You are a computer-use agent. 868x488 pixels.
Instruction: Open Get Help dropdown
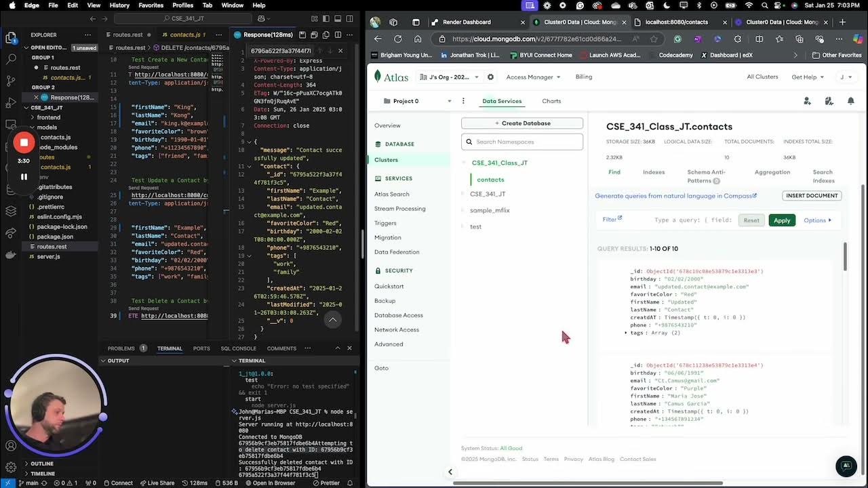click(808, 77)
